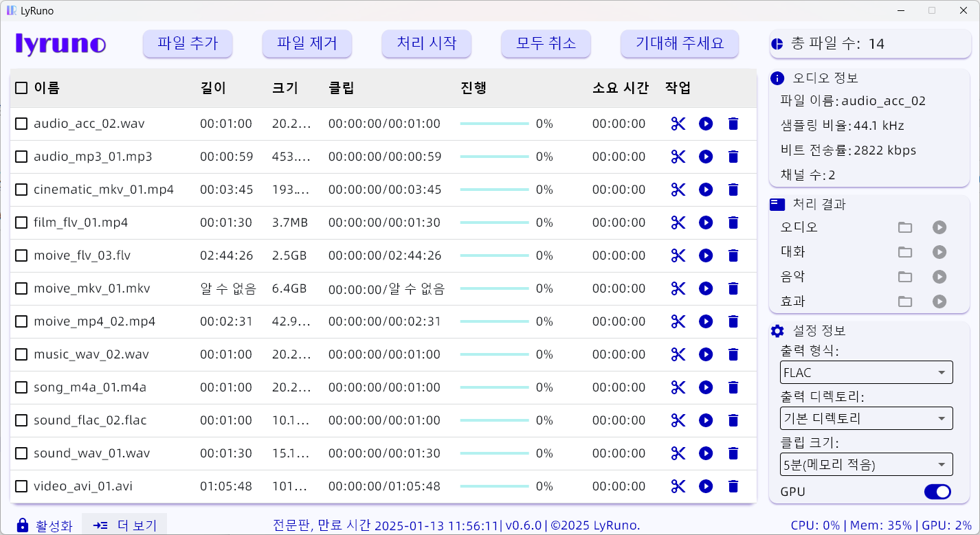Play moive_flv_03.flv using its play icon
Image resolution: width=980 pixels, height=535 pixels.
point(706,255)
